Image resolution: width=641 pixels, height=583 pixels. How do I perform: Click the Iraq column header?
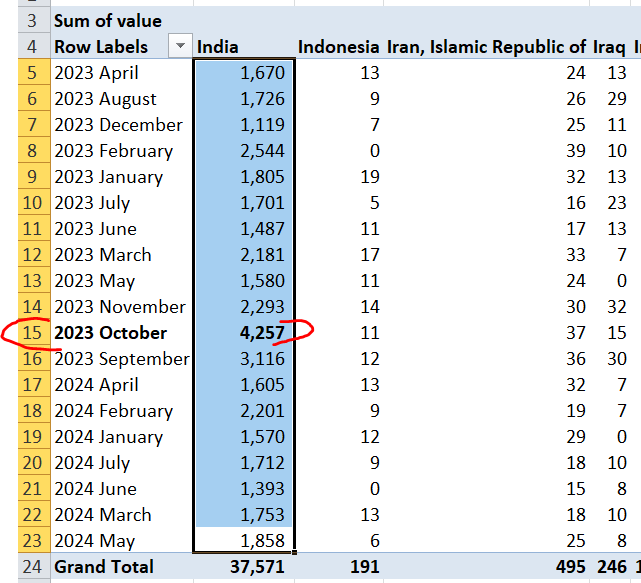(609, 47)
